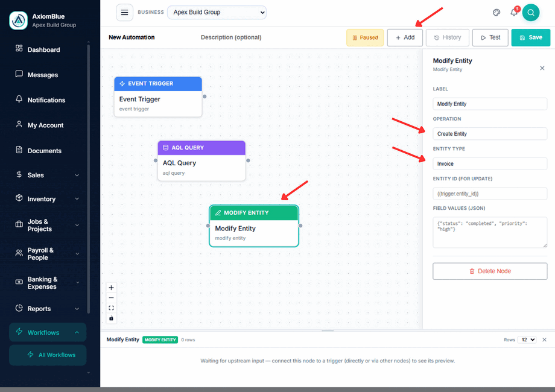
Task: Click the Inventory box icon
Action: tap(19, 198)
